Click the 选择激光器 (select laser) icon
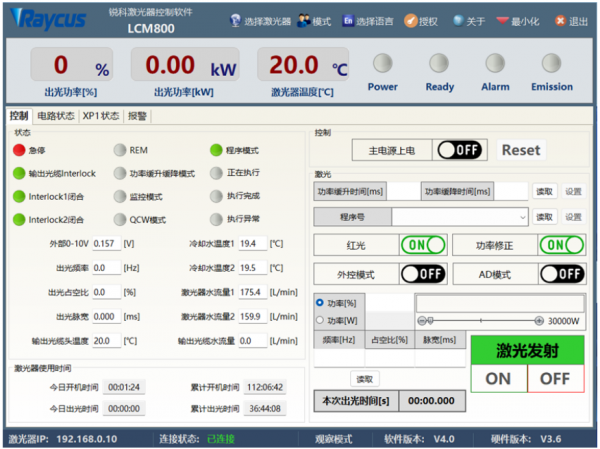The width and height of the screenshot is (600, 449). point(235,21)
